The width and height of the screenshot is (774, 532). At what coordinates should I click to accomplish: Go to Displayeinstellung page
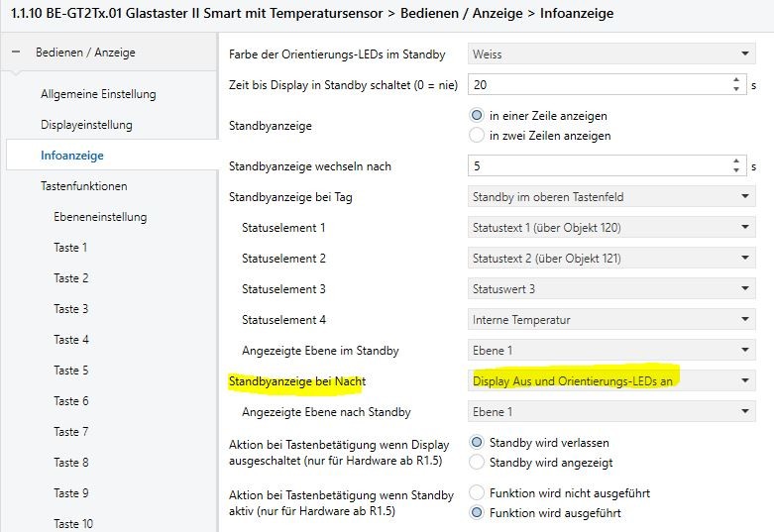coord(86,125)
